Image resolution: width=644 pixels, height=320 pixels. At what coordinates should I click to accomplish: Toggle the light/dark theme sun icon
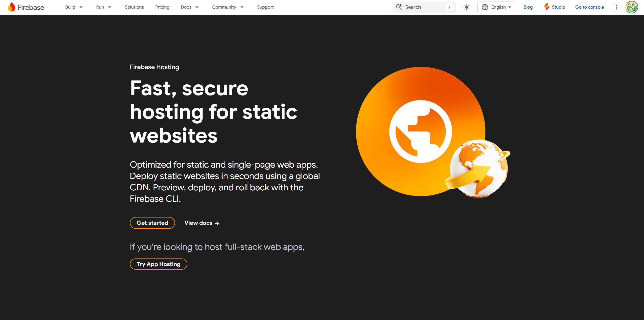[466, 7]
